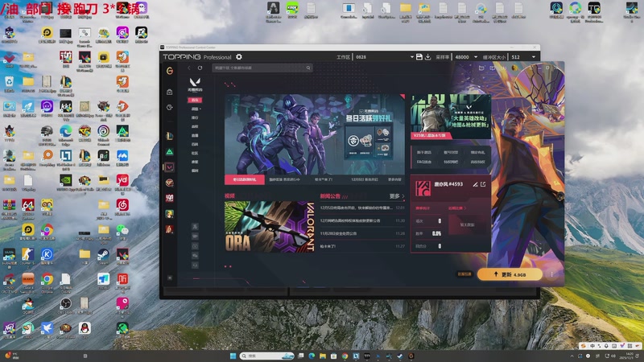Click the taskbar search box
This screenshot has height=362, width=644.
[267, 356]
